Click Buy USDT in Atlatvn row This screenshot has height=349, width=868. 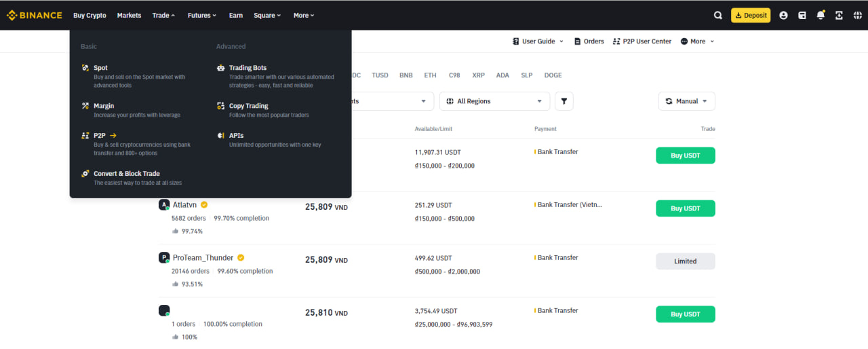click(686, 208)
